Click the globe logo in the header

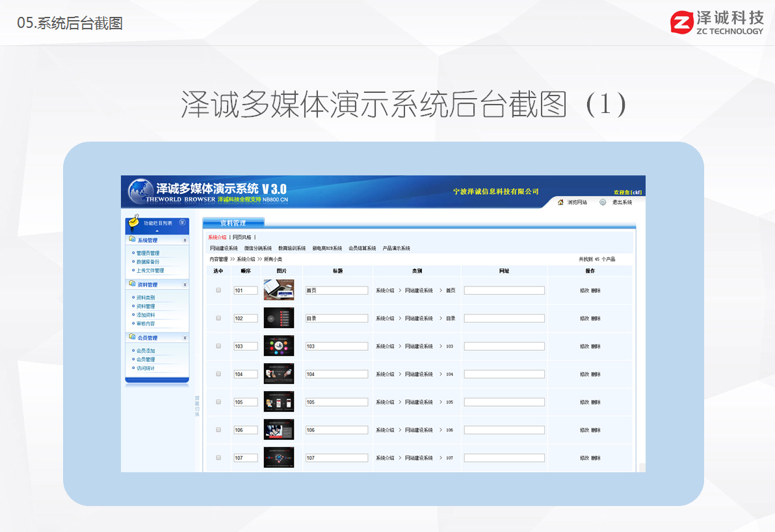(140, 192)
